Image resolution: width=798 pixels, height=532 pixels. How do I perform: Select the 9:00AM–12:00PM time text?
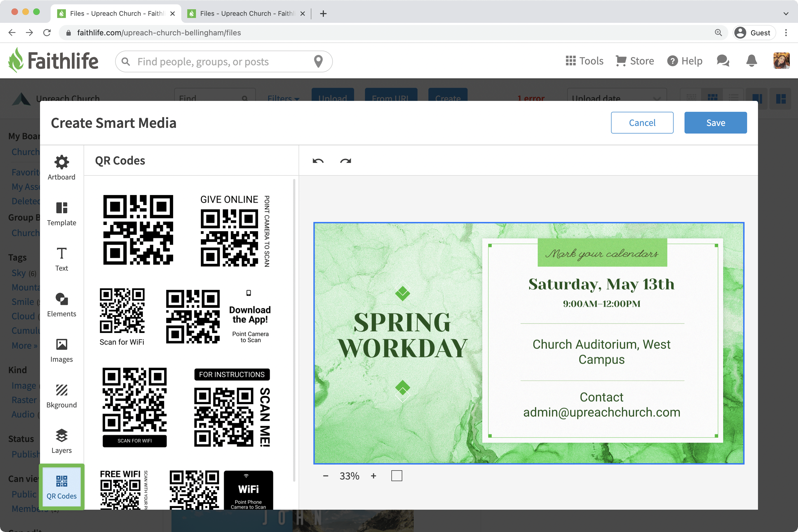coord(601,304)
